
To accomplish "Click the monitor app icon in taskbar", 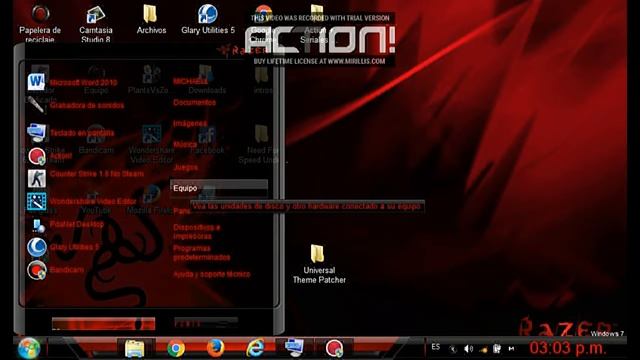I will [294, 348].
